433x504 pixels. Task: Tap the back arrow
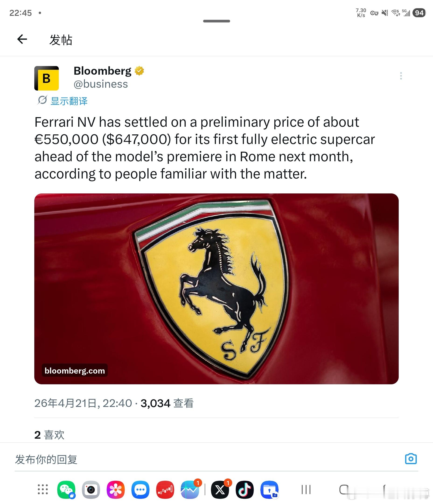(22, 39)
